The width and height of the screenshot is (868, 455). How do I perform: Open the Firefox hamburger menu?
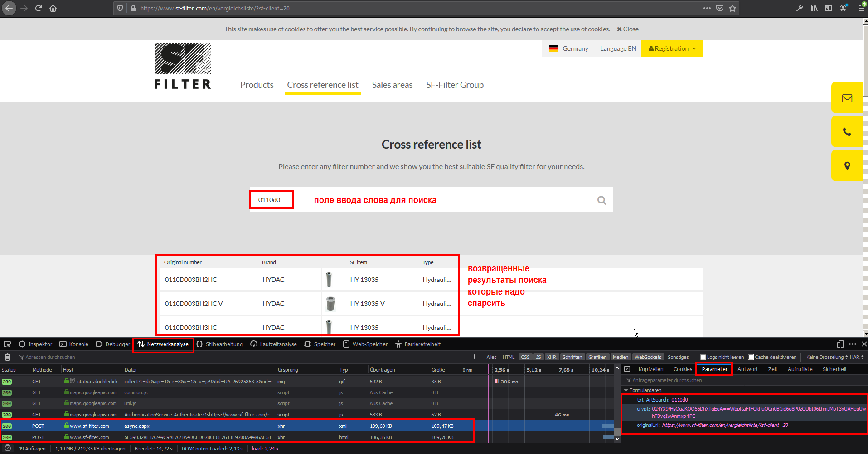pyautogui.click(x=862, y=8)
